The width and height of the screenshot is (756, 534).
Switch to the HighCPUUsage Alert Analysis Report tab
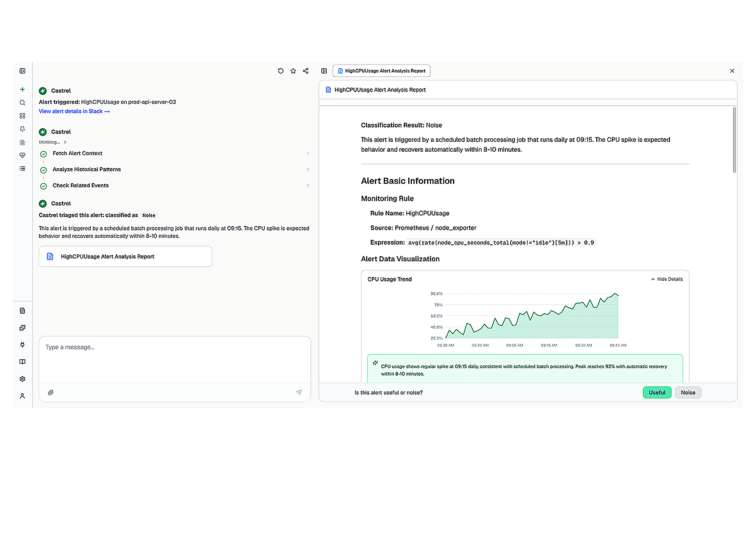381,71
